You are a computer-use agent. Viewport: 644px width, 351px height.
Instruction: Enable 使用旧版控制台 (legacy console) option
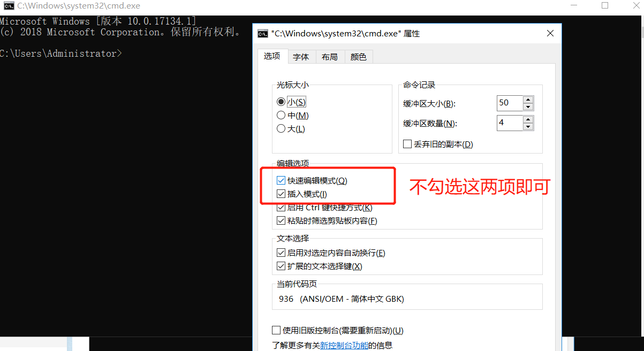(x=276, y=330)
